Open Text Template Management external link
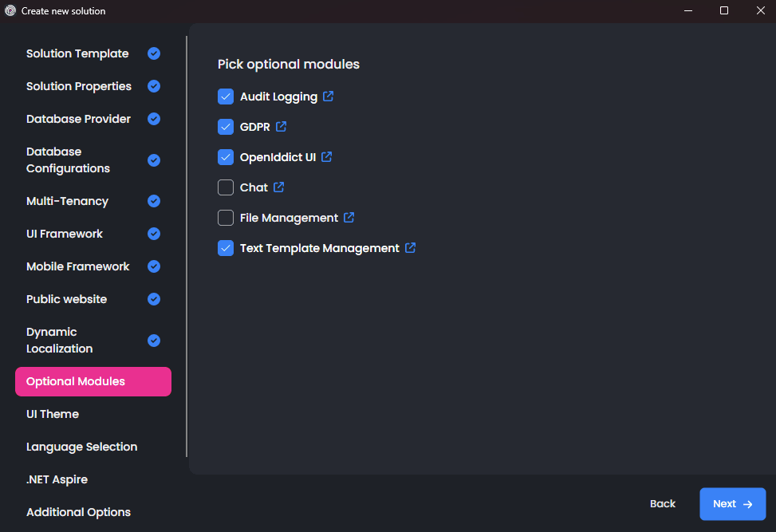776x532 pixels. click(410, 247)
